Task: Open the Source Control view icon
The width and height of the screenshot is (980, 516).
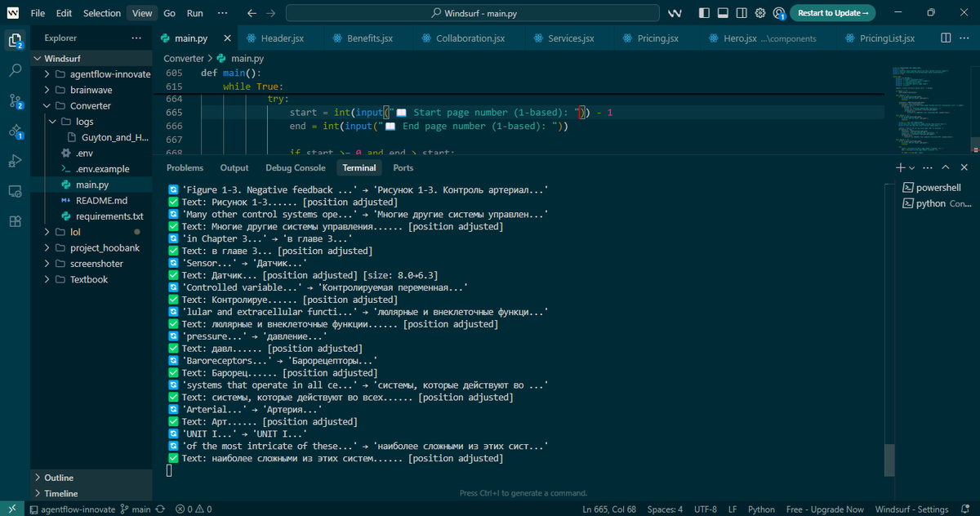Action: point(15,101)
